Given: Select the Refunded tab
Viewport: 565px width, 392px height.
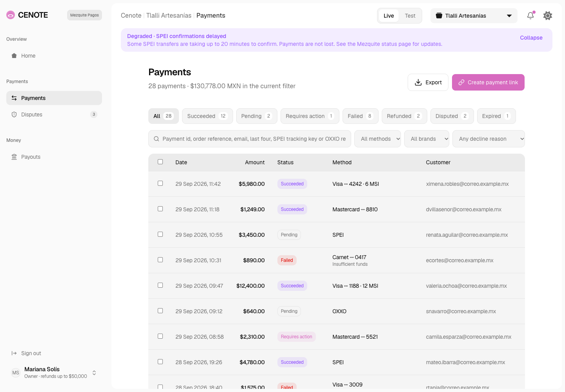Looking at the screenshot, I should click(405, 116).
